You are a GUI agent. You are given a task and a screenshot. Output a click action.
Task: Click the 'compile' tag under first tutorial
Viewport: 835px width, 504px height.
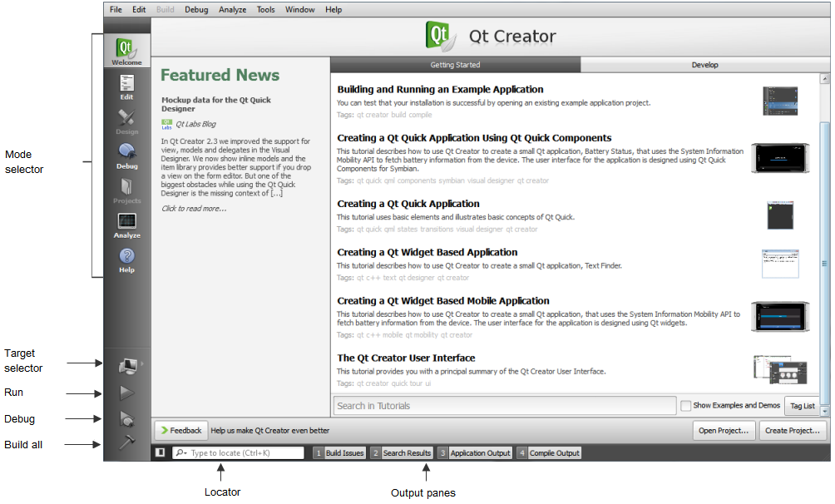(420, 115)
